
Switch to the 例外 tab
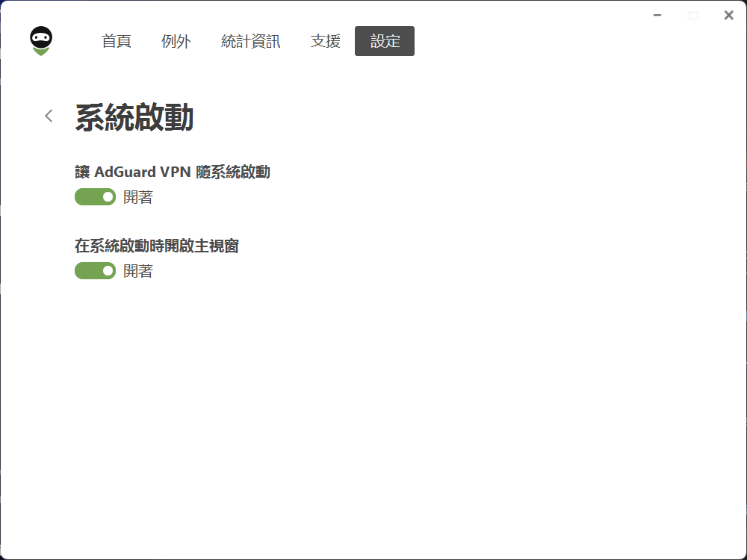tap(176, 42)
